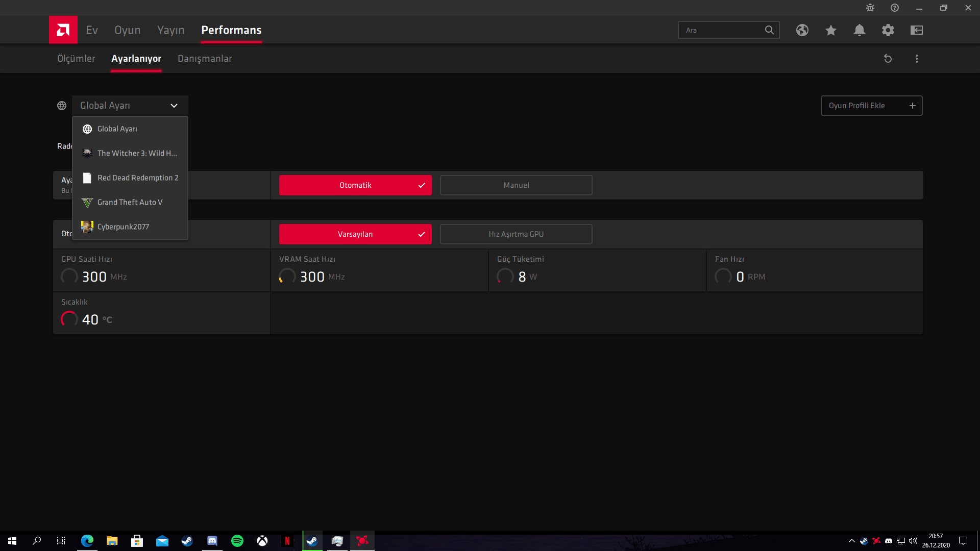Open settings gear icon
Image resolution: width=980 pixels, height=551 pixels.
(x=888, y=30)
